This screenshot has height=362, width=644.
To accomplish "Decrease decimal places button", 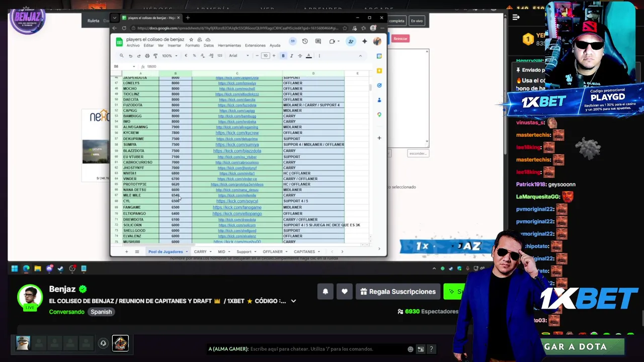I will click(x=202, y=56).
